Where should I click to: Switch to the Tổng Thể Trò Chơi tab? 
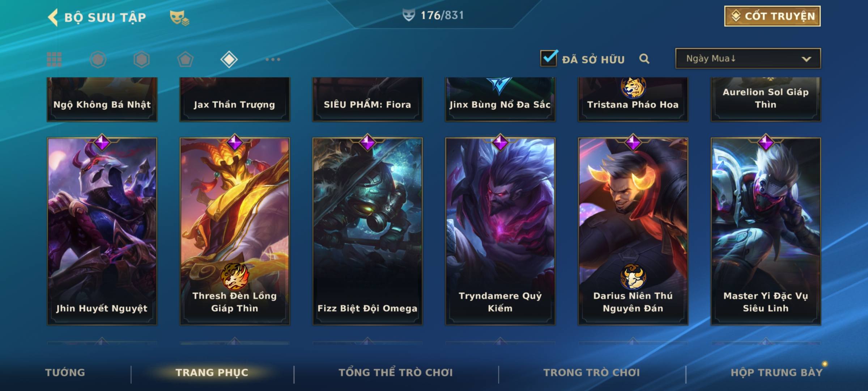pyautogui.click(x=396, y=373)
